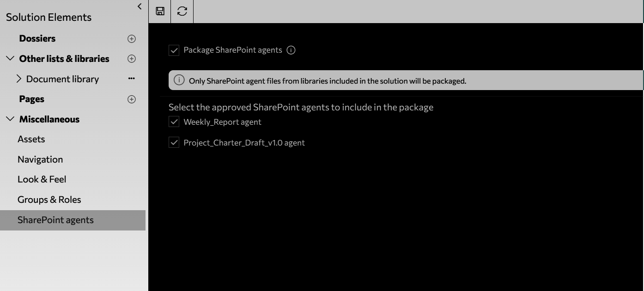Viewport: 644px width, 291px height.
Task: Open Document library more options ellipsis
Action: point(132,79)
